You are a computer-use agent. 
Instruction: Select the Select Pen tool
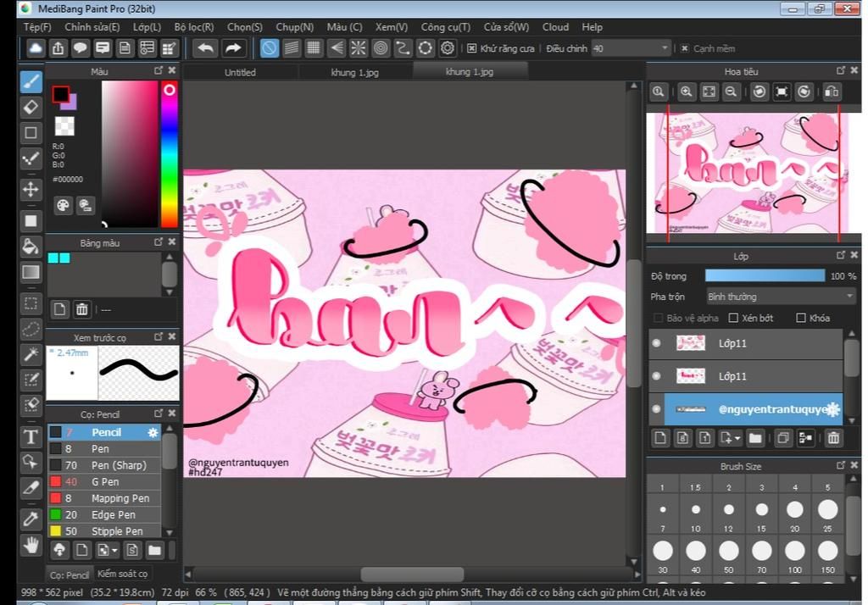[x=31, y=380]
